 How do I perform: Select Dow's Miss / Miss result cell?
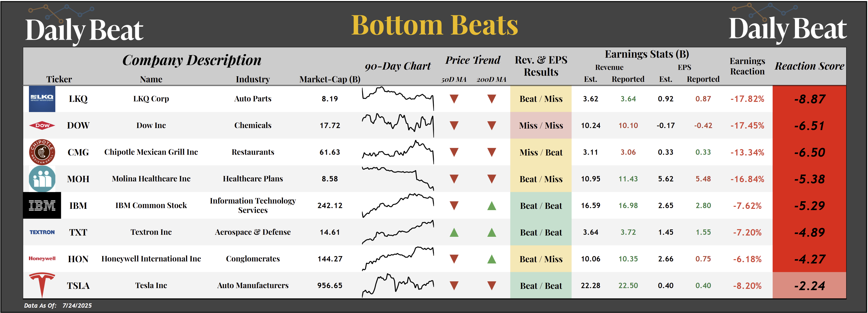pyautogui.click(x=541, y=126)
